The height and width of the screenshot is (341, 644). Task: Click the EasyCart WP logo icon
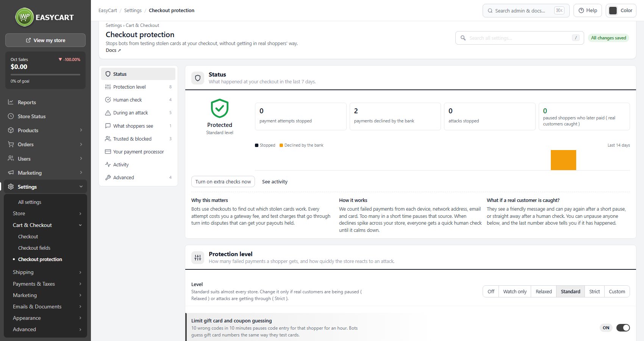(x=25, y=17)
